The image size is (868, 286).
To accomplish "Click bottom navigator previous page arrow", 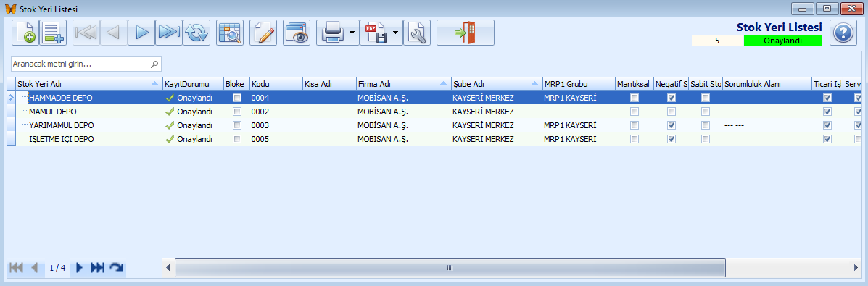I will 35,268.
